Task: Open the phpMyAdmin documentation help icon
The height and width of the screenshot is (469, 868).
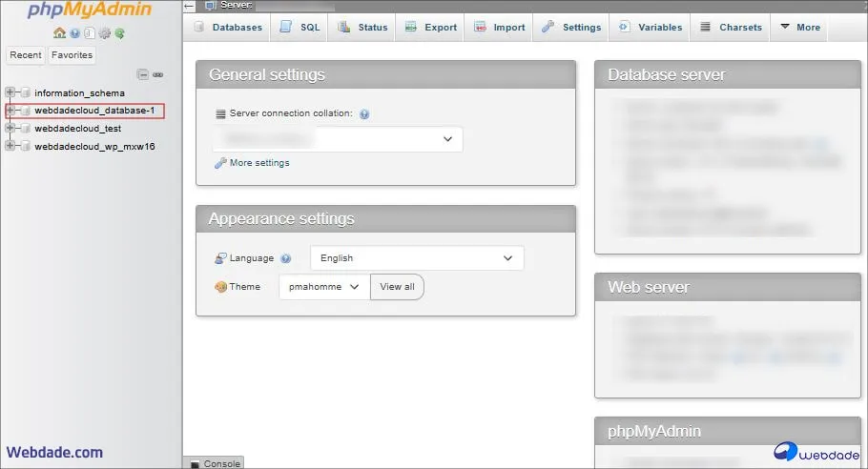Action: click(x=74, y=33)
